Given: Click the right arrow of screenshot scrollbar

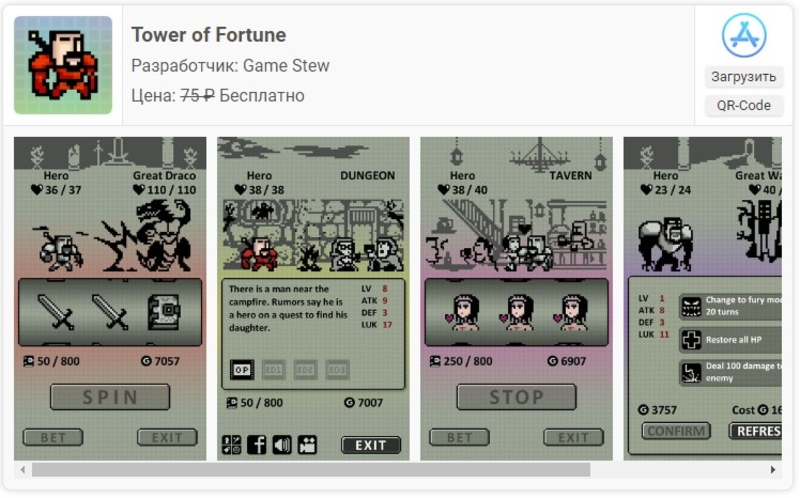Looking at the screenshot, I should pyautogui.click(x=773, y=469).
